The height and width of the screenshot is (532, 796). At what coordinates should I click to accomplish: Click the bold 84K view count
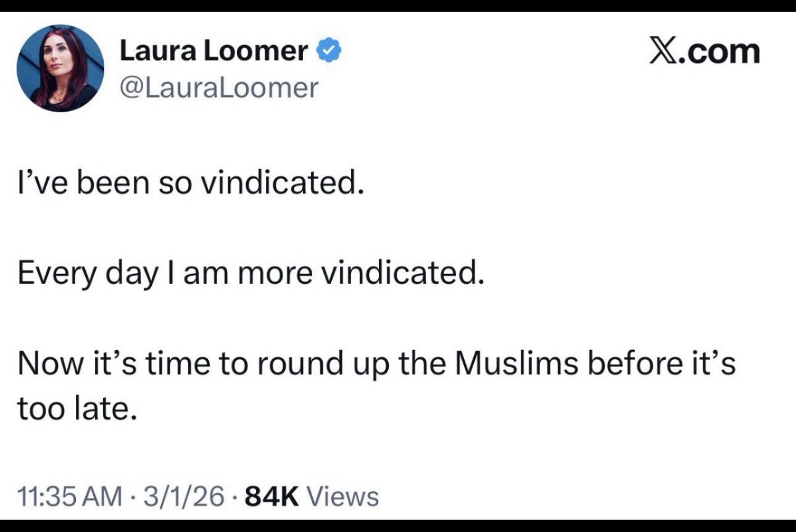[x=272, y=496]
